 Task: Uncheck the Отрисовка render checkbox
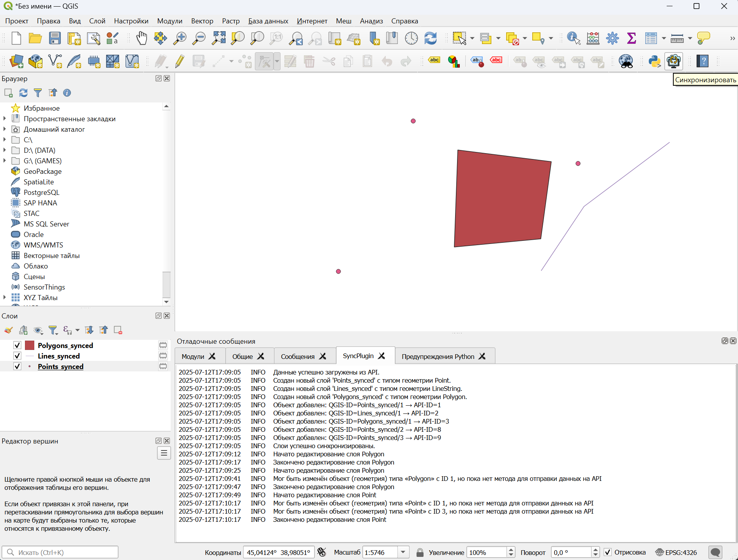click(607, 552)
